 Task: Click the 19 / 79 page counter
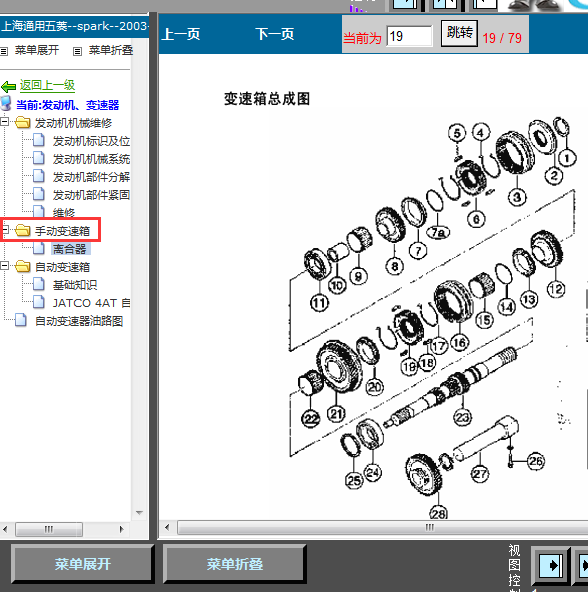point(502,38)
